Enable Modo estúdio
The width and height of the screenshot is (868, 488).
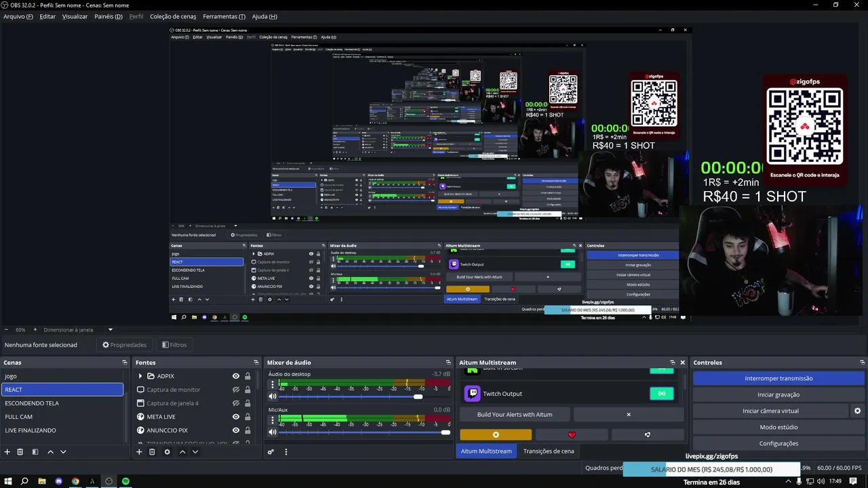[x=778, y=427]
